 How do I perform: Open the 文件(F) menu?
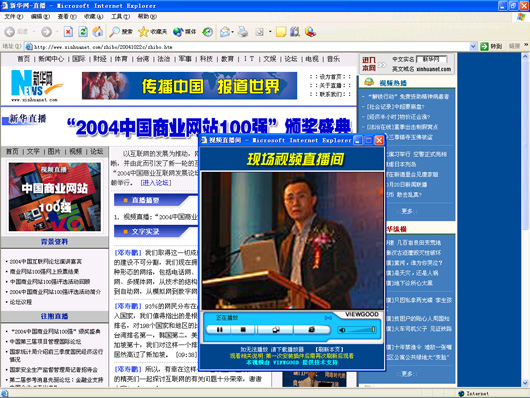coord(14,17)
